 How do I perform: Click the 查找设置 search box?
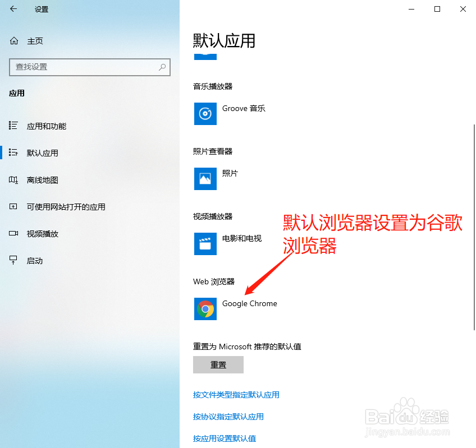[x=90, y=67]
